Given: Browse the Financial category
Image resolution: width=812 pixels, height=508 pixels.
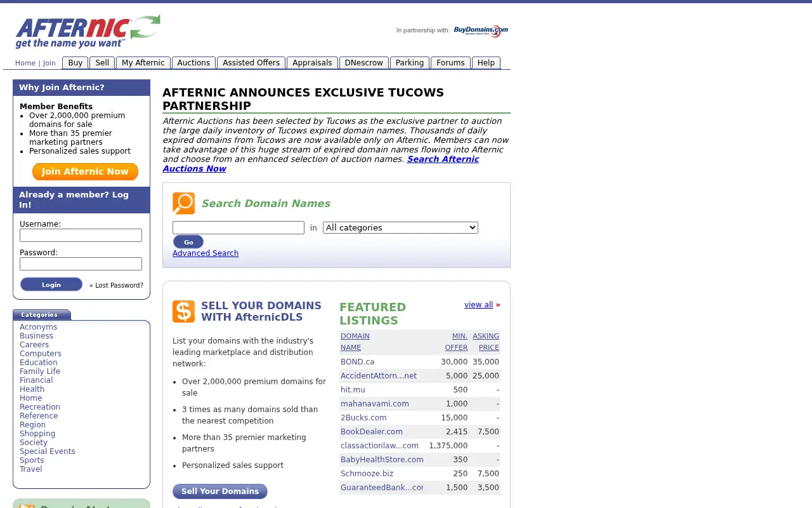Looking at the screenshot, I should tap(36, 380).
